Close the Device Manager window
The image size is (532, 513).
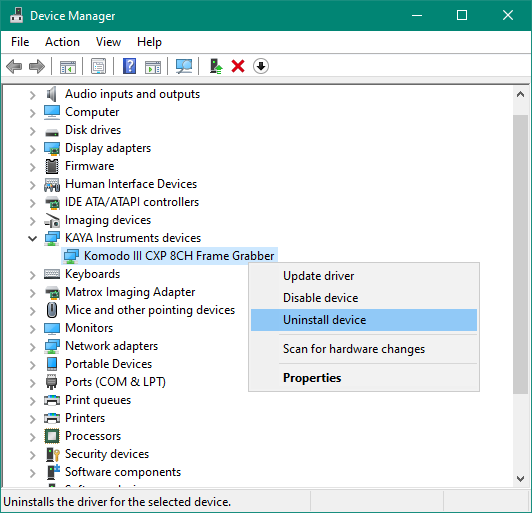click(x=508, y=15)
